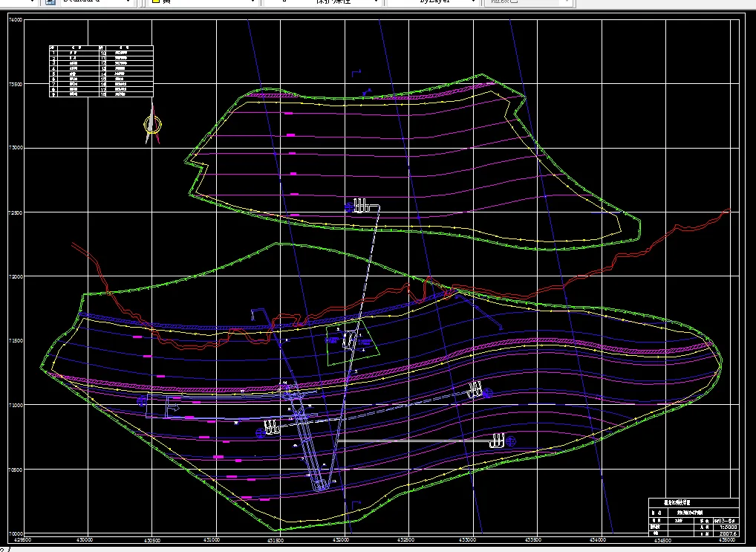Select the '433500' coordinate label

532,540
